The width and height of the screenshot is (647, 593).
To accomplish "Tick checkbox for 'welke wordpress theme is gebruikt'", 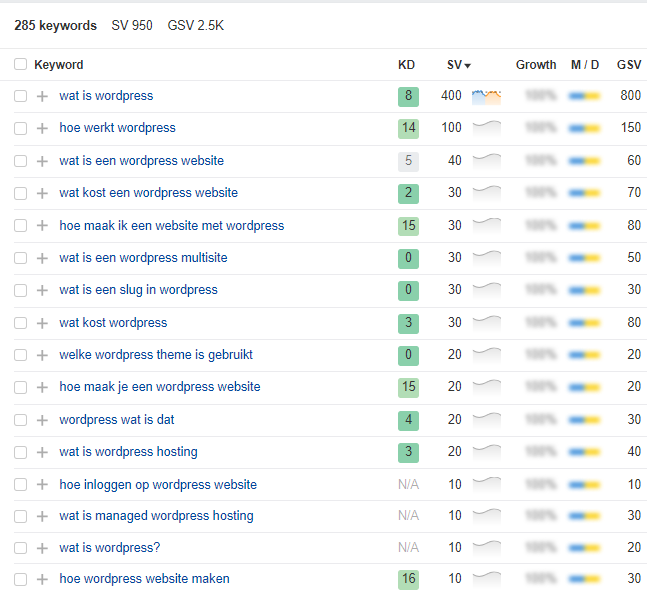I will click(20, 355).
